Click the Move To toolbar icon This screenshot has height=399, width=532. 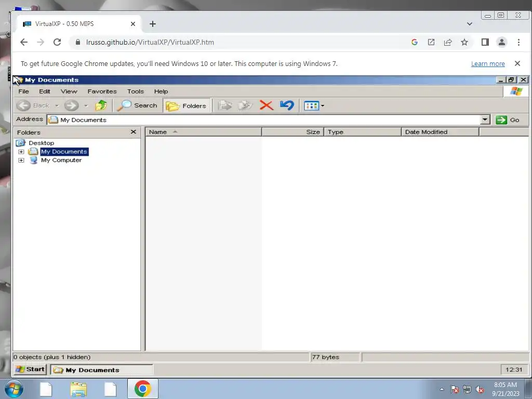(x=224, y=105)
